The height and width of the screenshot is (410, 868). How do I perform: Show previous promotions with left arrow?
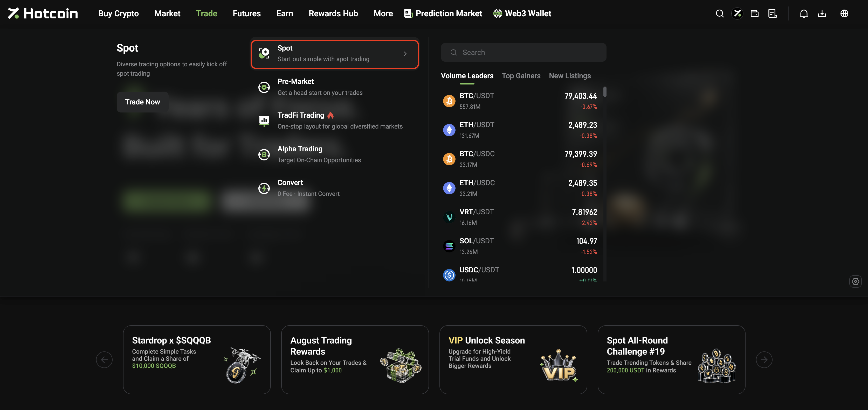click(104, 359)
